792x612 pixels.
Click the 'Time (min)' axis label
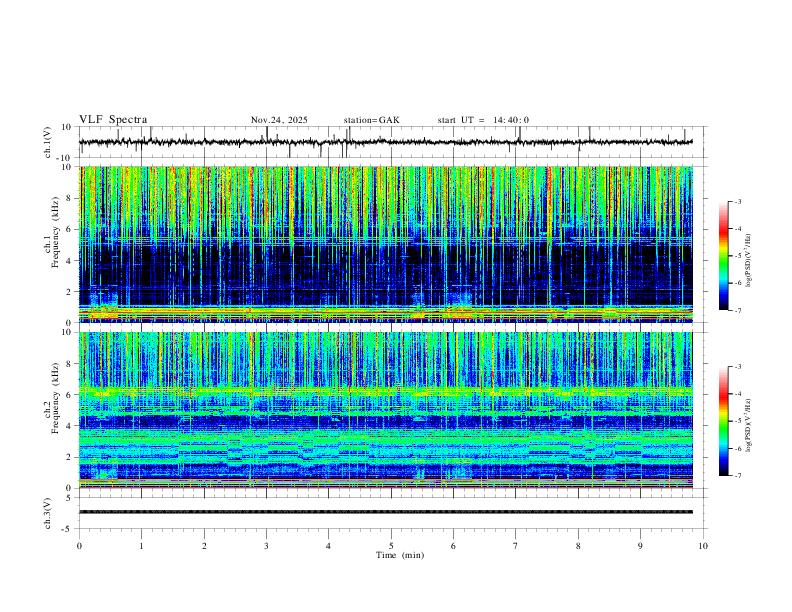(400, 555)
